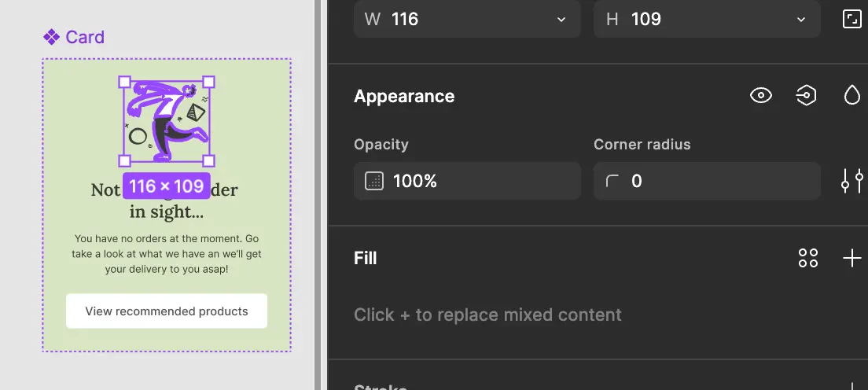Click the apply variable mode icon
Viewport: 868px width, 390px height.
click(806, 95)
